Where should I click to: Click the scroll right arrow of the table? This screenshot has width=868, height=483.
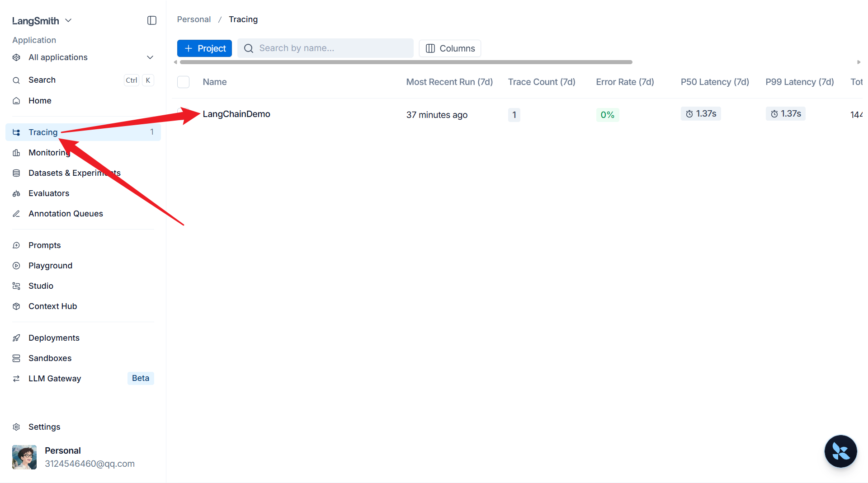point(859,62)
